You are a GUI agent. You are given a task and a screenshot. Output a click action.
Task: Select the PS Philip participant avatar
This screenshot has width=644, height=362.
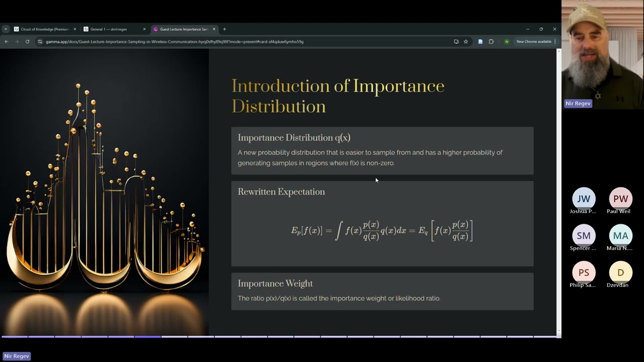584,272
